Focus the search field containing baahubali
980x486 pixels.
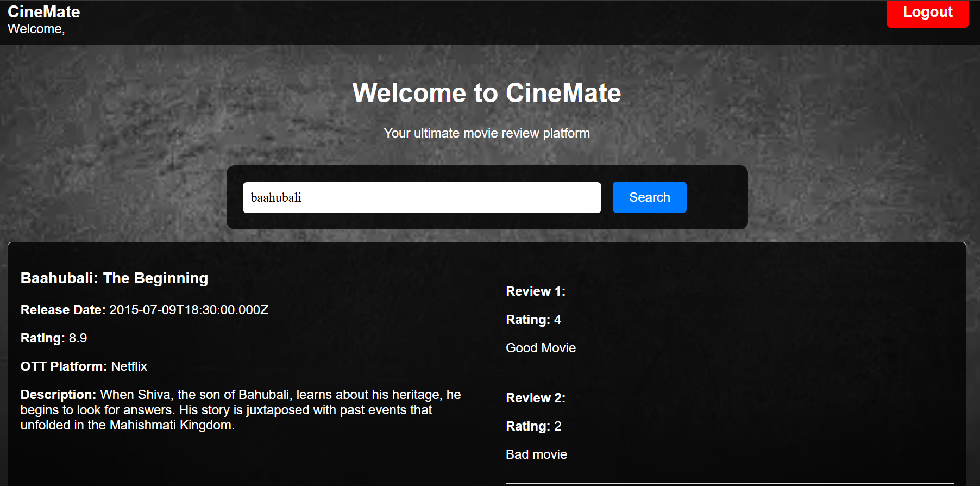[422, 197]
